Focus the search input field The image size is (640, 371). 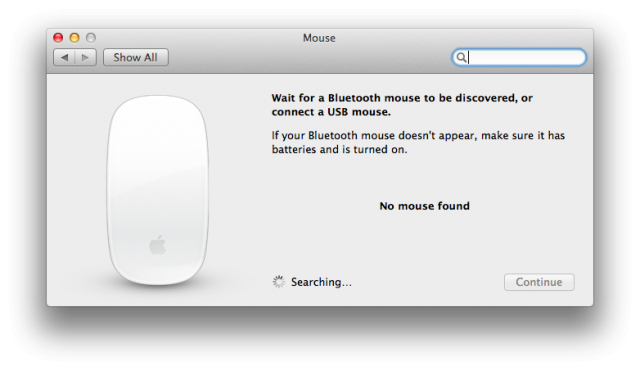pyautogui.click(x=519, y=57)
